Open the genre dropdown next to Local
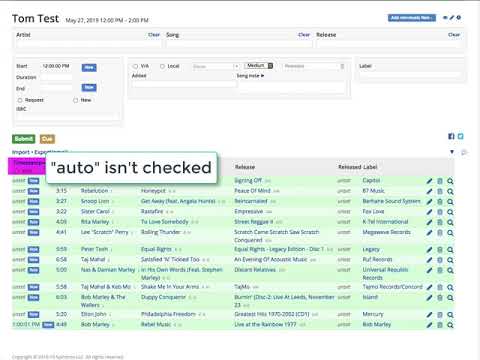 (x=216, y=66)
